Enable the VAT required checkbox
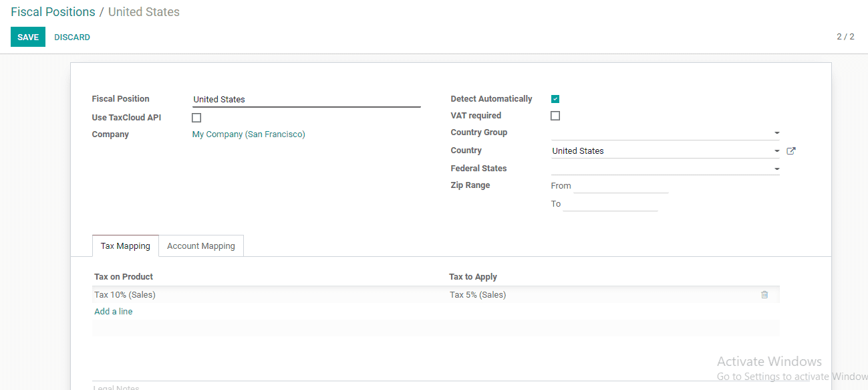 (555, 116)
